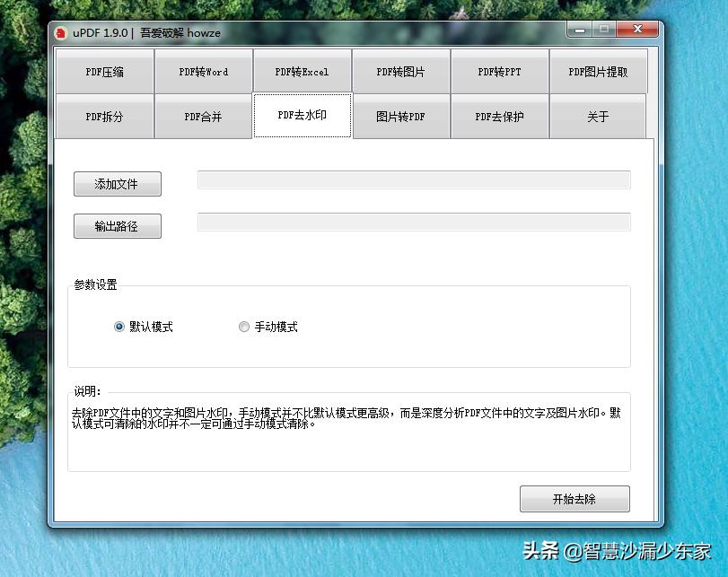The width and height of the screenshot is (728, 577).
Task: Switch to PDF转PPT conversion
Action: [500, 71]
